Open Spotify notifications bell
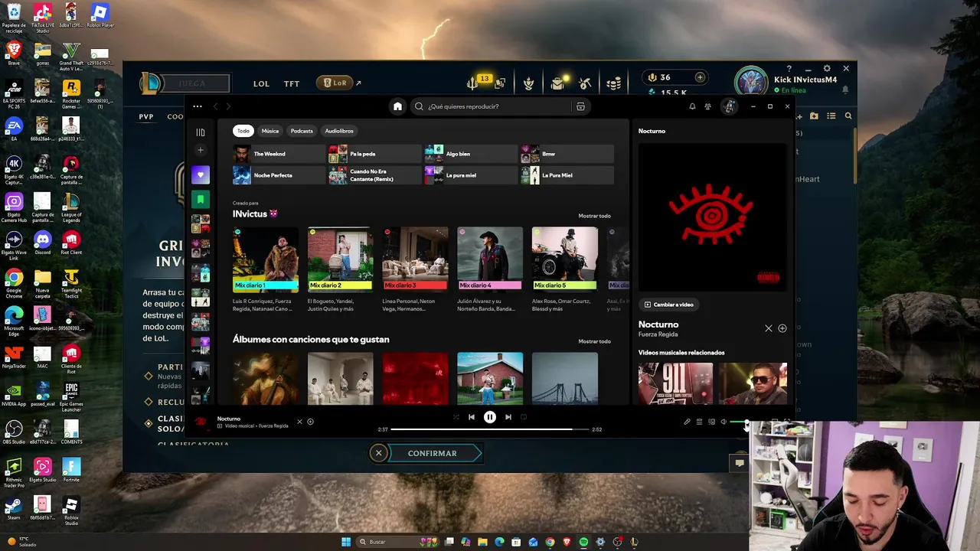 (x=692, y=106)
